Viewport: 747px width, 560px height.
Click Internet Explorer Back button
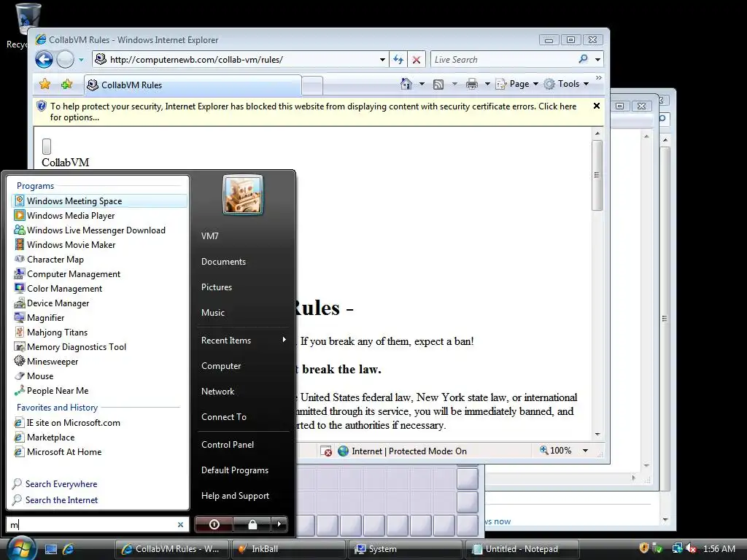[44, 60]
